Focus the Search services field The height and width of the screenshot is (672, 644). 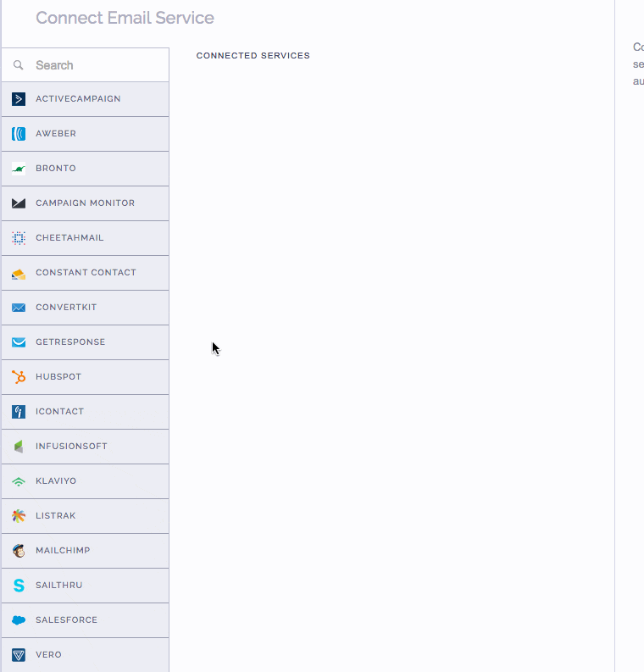tap(86, 64)
